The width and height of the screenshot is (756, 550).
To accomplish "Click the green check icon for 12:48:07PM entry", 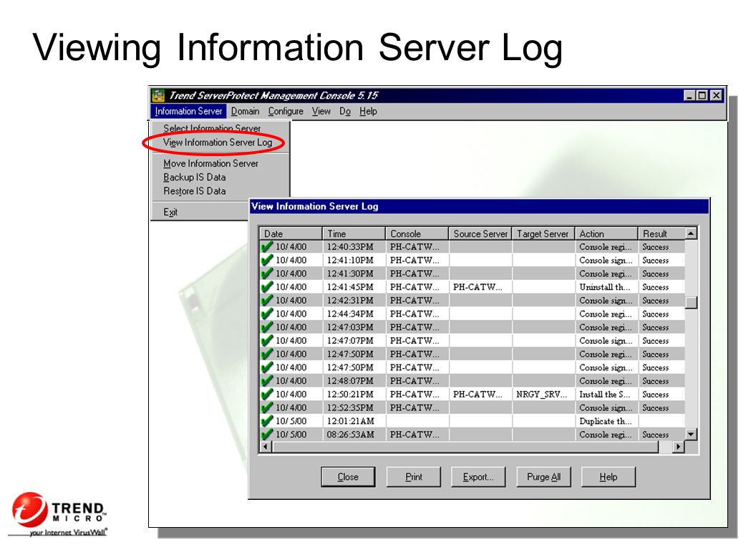I will pyautogui.click(x=266, y=381).
